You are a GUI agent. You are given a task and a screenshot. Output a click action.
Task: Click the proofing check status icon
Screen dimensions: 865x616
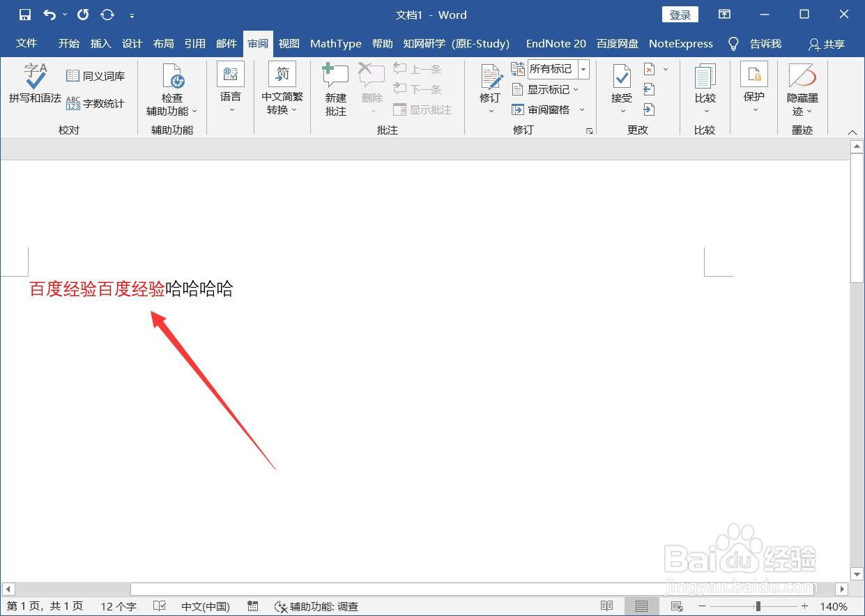(159, 606)
